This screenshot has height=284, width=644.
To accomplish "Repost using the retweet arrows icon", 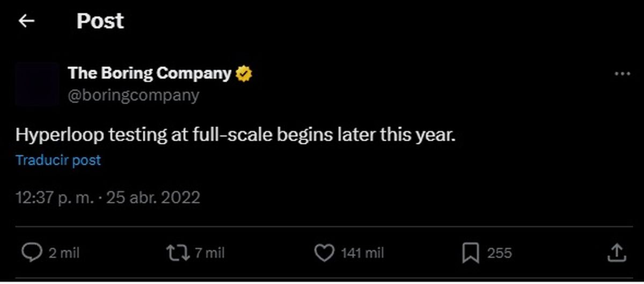I will click(x=178, y=253).
